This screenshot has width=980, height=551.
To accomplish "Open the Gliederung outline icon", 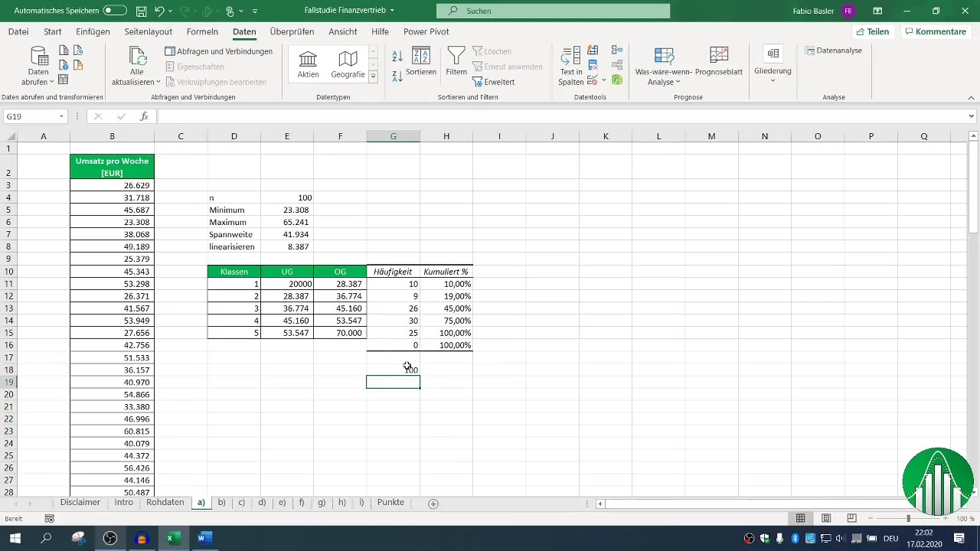I will [x=773, y=54].
